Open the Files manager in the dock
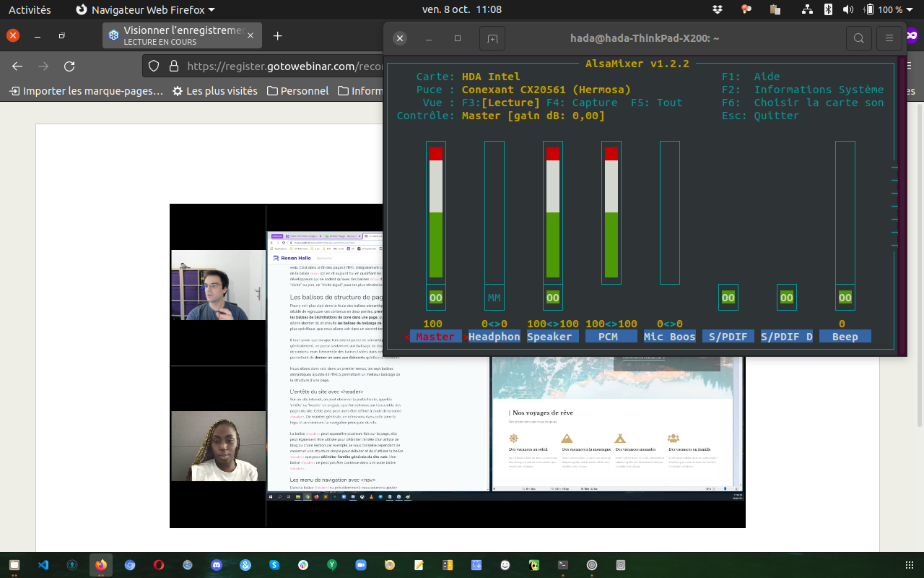924x578 pixels. [14, 565]
